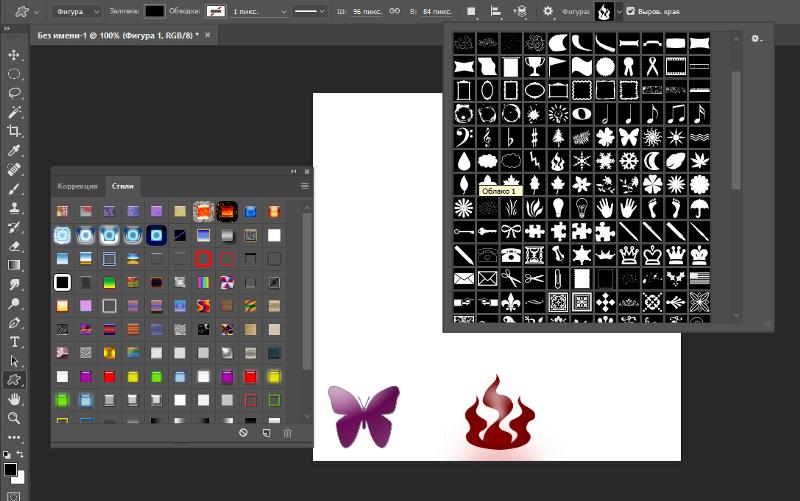Screen dimensions: 800x501
Task: Choose the Облако 1 cloud shape
Action: click(487, 161)
